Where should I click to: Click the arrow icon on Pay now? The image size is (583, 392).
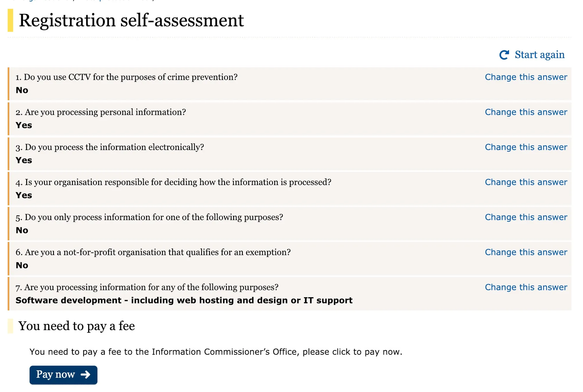coord(85,375)
